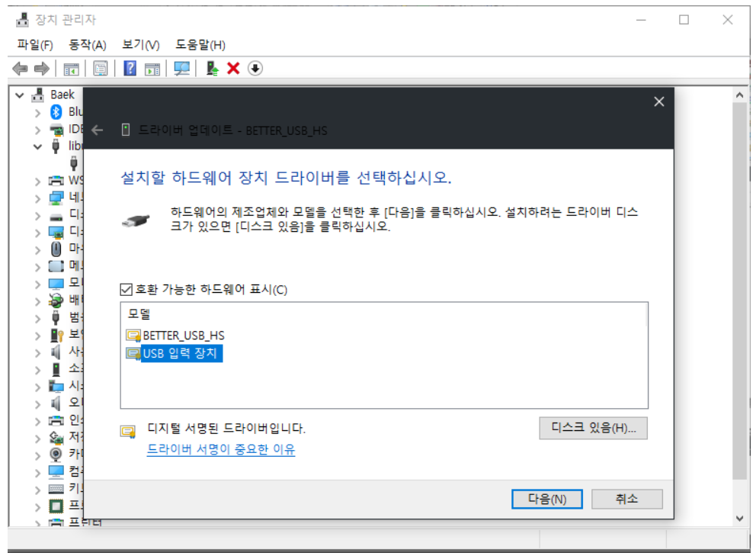Open the 도움말(H) menu
Viewport: 756px width, 556px height.
coord(200,45)
